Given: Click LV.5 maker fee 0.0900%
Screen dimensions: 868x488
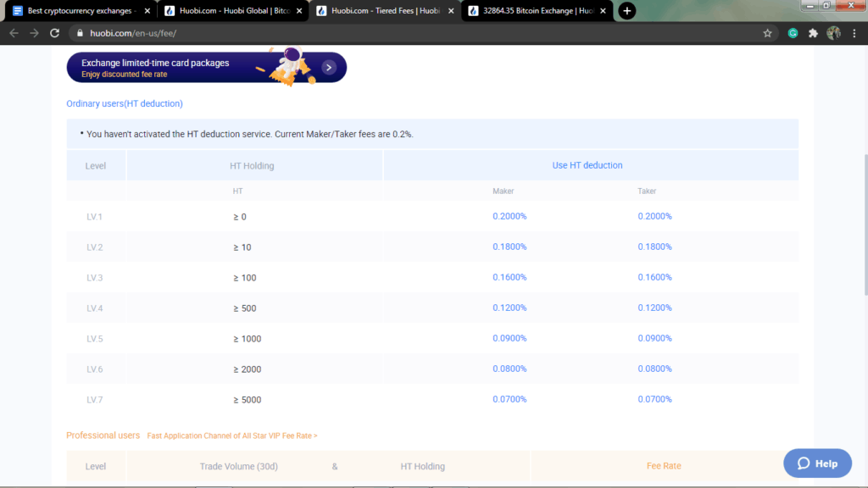Looking at the screenshot, I should coord(509,338).
